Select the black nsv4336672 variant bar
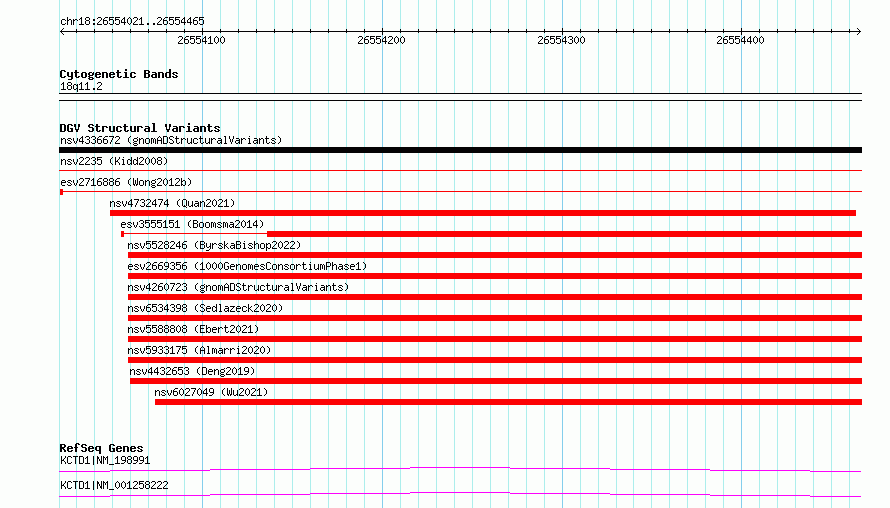 tap(460, 150)
